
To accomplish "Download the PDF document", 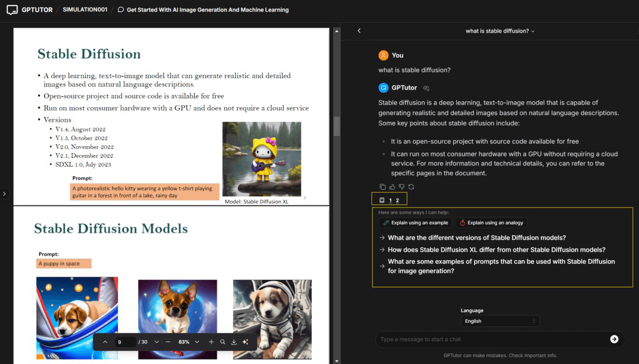I will pyautogui.click(x=234, y=342).
